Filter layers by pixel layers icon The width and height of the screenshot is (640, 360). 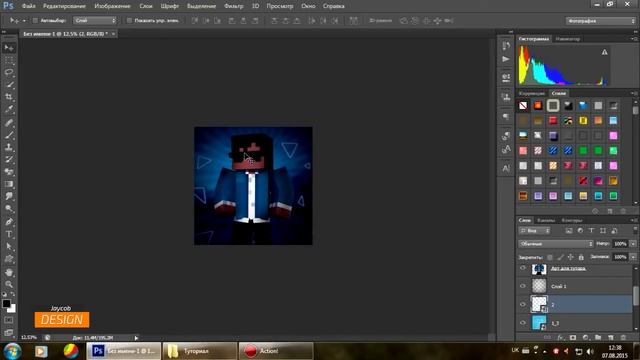pyautogui.click(x=569, y=231)
